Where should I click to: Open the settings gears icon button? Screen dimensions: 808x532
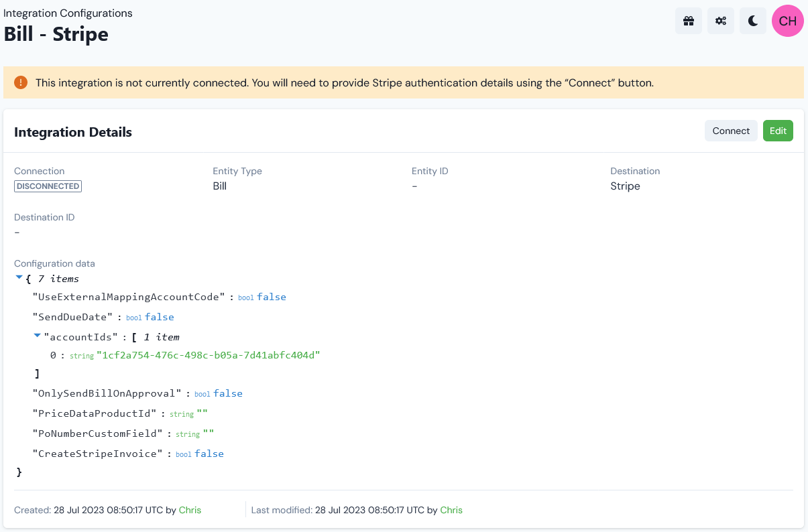[x=721, y=21]
